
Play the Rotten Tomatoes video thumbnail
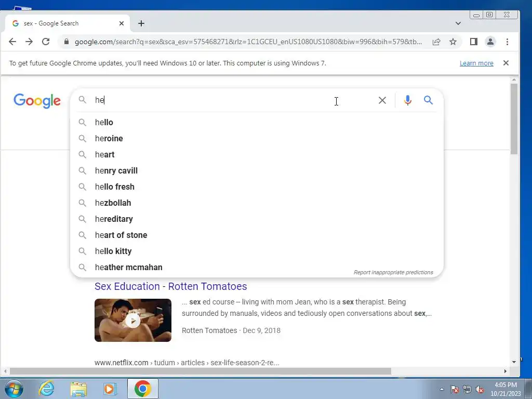click(133, 320)
